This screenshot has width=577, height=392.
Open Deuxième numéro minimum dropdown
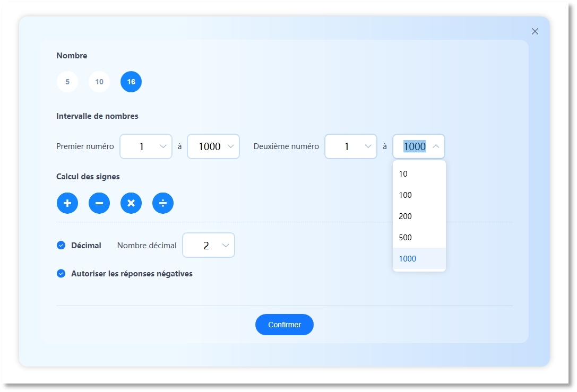351,146
